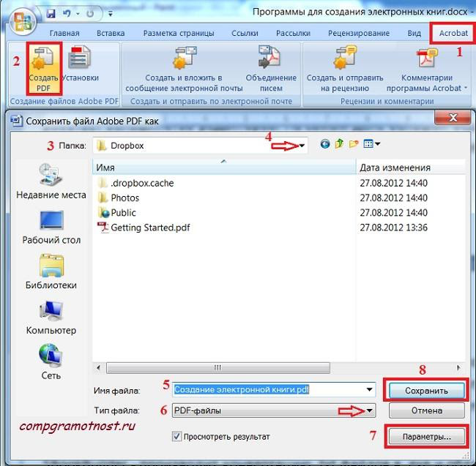Open the view menu dropdown arrow

coord(377,145)
